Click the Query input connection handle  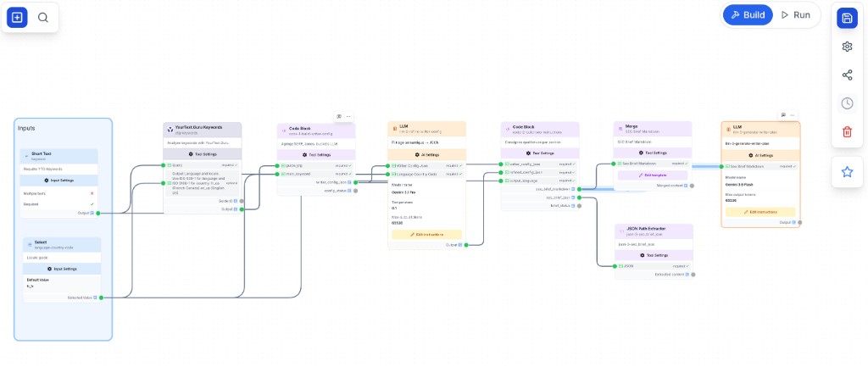164,165
